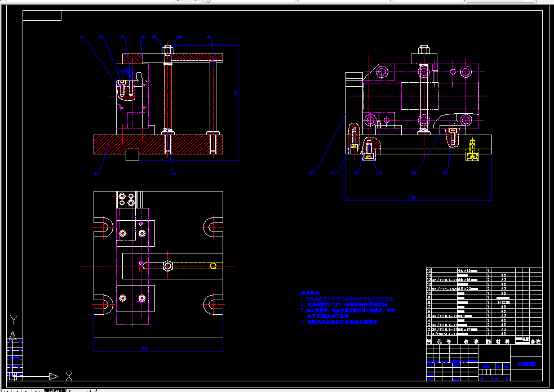The width and height of the screenshot is (554, 392).
Task: Select the 材料 column header in the parts list
Action: [x=502, y=341]
